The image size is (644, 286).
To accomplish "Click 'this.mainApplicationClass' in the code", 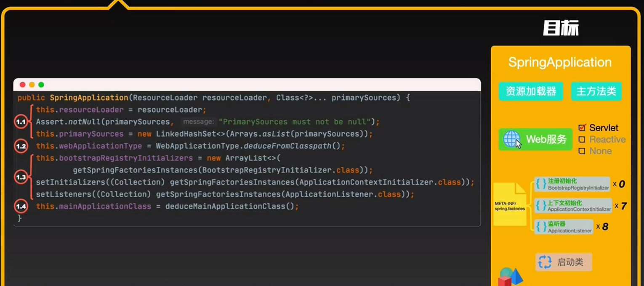I will [93, 207].
